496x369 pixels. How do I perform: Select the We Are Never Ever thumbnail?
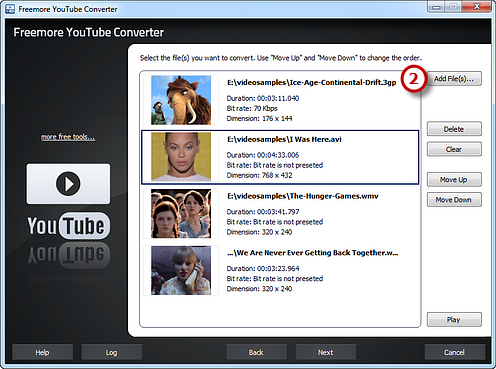click(181, 270)
